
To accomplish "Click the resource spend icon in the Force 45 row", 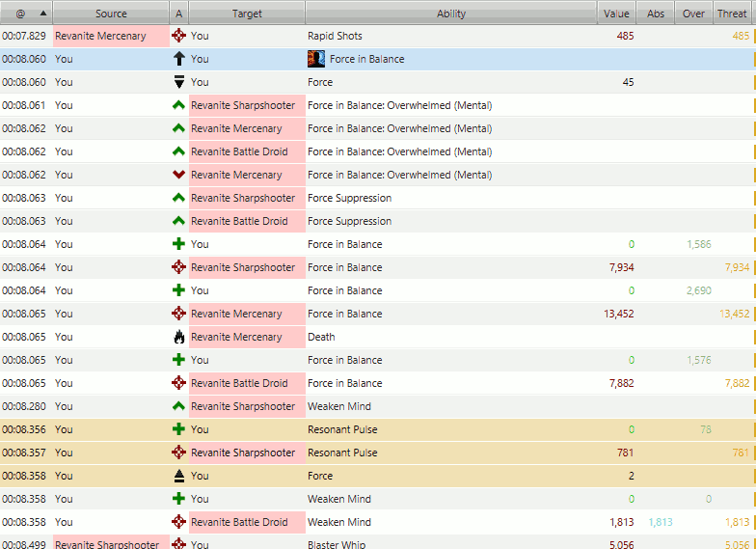I will [x=179, y=82].
